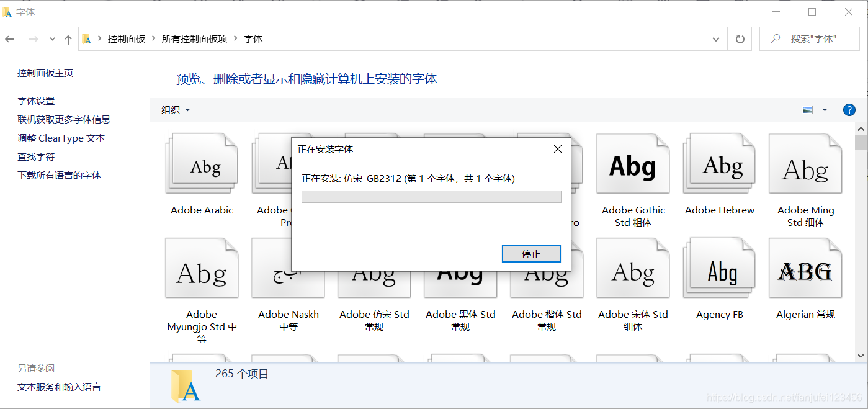Click the Forward navigation arrow
The width and height of the screenshot is (868, 409).
[x=34, y=39]
